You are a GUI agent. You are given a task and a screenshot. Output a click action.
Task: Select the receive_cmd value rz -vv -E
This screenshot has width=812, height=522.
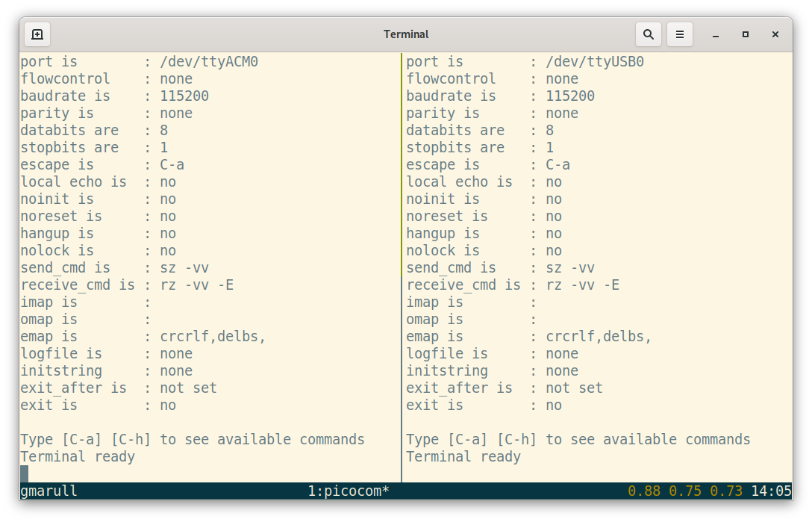[x=196, y=285]
